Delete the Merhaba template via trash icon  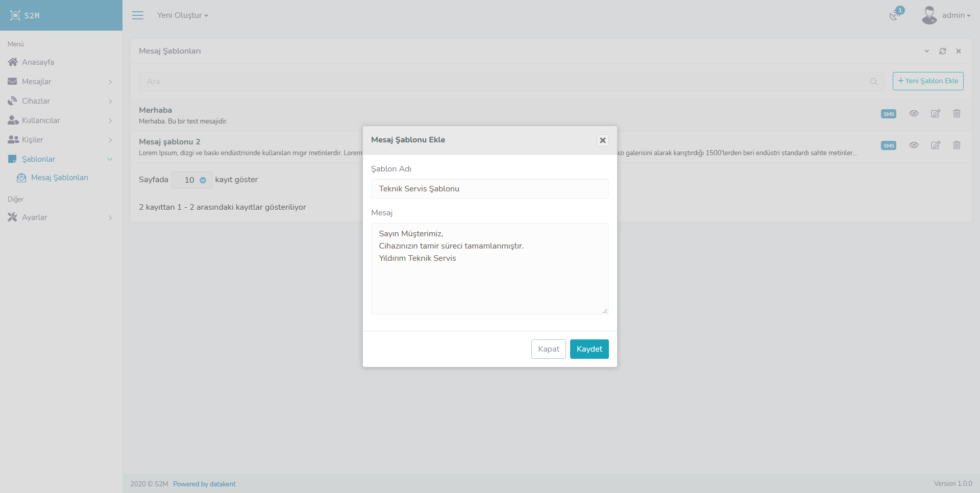click(957, 114)
